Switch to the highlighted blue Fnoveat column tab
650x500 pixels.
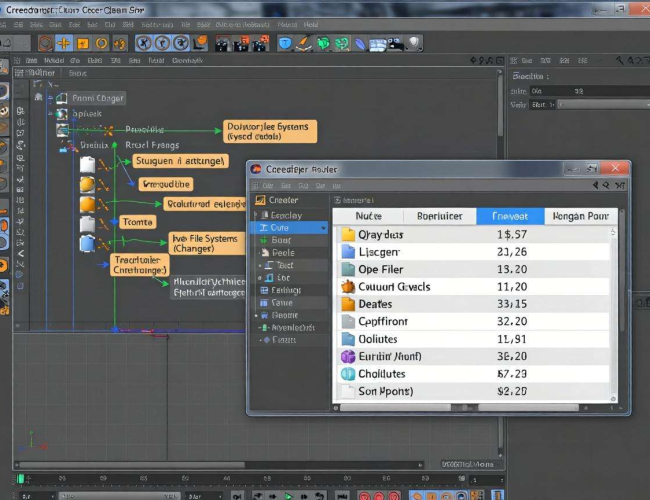point(509,216)
